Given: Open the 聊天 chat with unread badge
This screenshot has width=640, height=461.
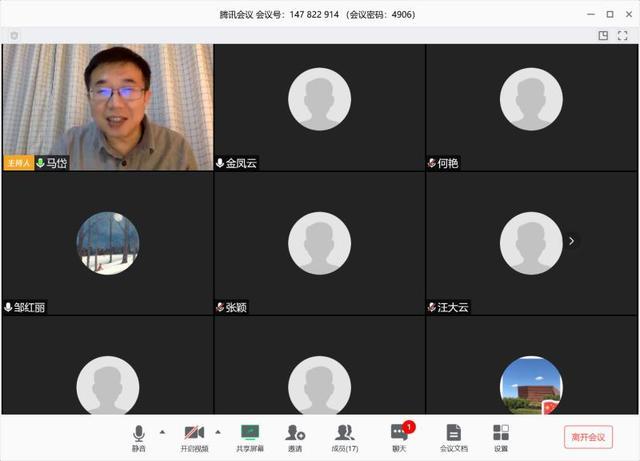Looking at the screenshot, I should (x=399, y=435).
